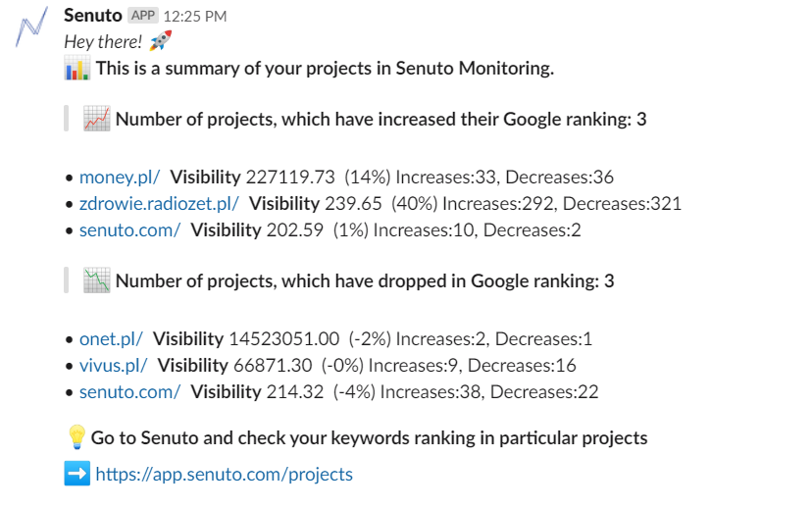Click the blue right arrow emoji
Viewport: 812px width, 508px height.
point(77,474)
